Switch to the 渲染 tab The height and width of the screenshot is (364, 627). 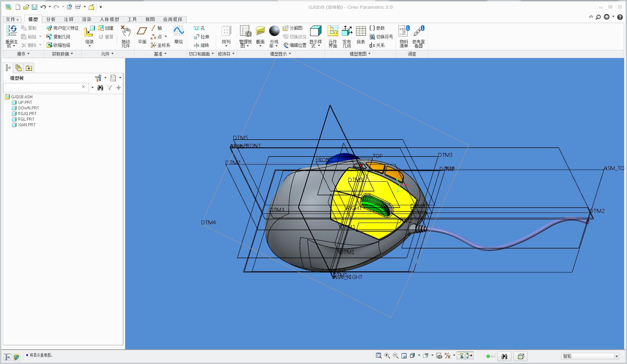click(x=87, y=19)
